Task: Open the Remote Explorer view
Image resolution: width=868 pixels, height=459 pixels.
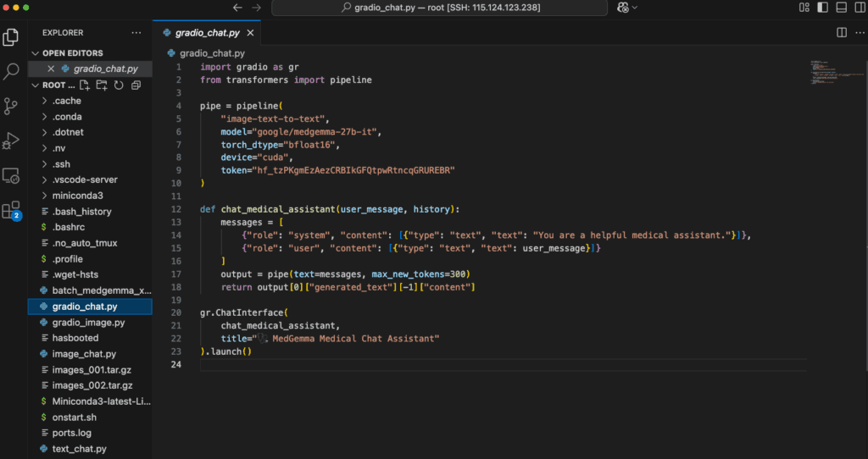Action: pyautogui.click(x=11, y=175)
